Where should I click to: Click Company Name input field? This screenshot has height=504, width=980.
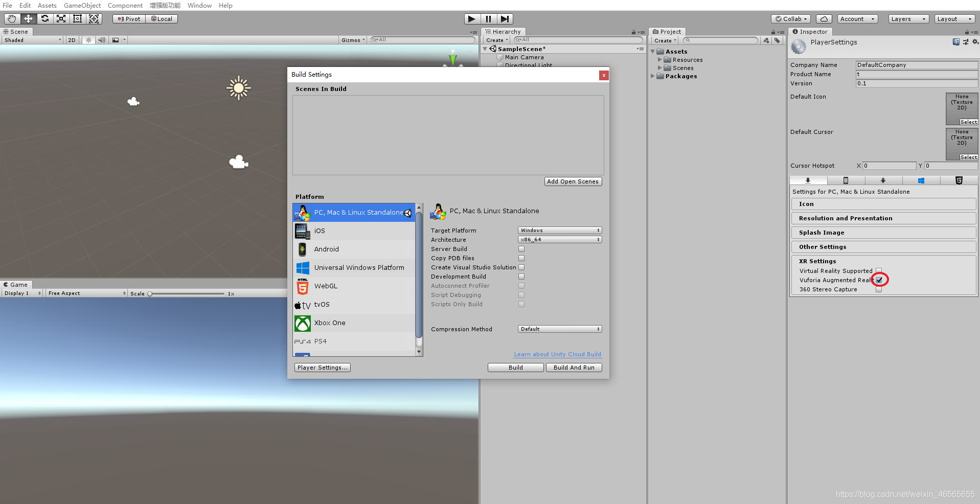click(917, 65)
